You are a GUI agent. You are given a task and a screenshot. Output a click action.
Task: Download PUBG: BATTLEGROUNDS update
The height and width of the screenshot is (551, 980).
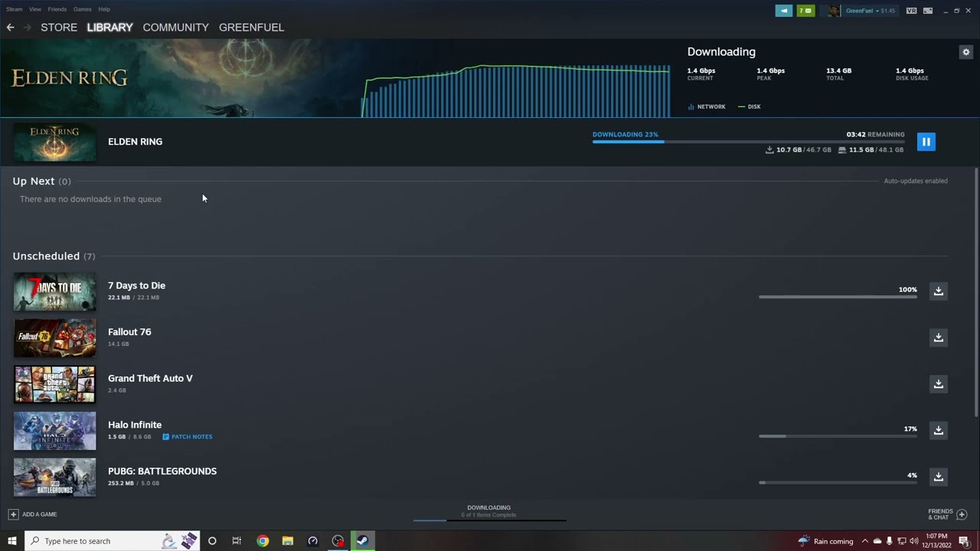click(938, 477)
